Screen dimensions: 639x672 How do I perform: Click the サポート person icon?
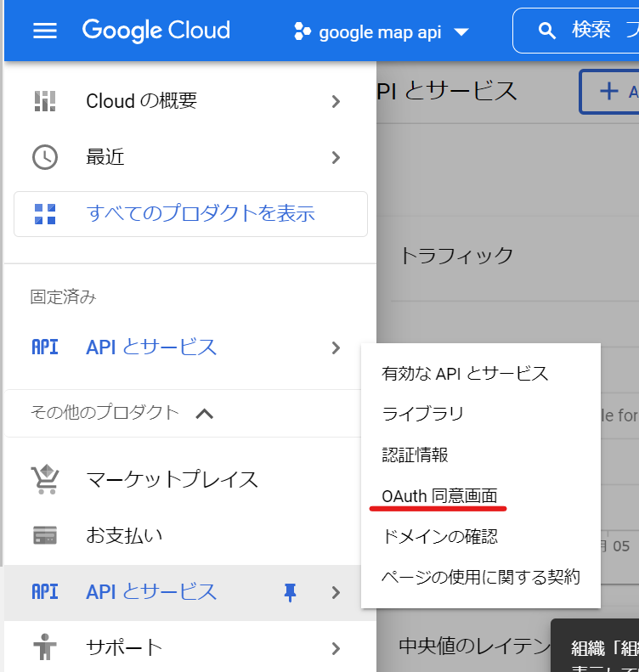coord(45,647)
